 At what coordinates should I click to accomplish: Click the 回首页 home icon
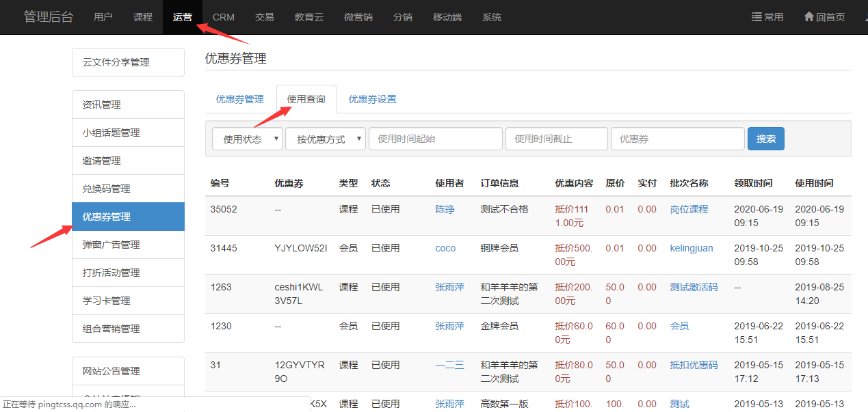tap(809, 17)
